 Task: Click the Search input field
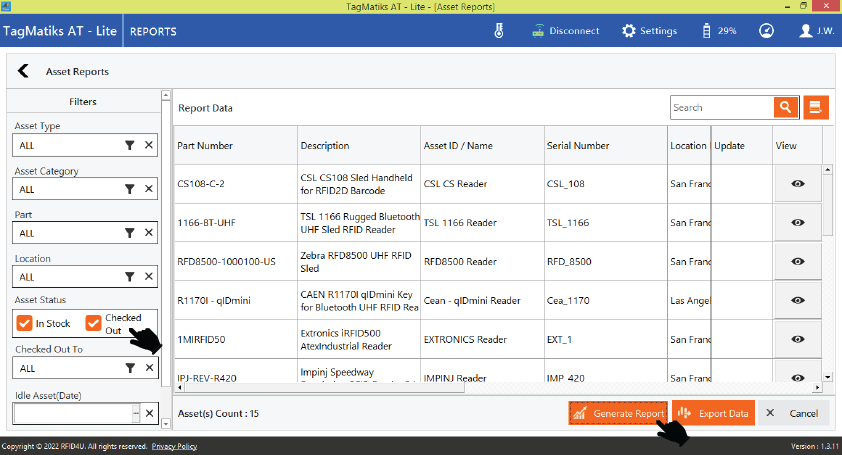click(x=720, y=108)
